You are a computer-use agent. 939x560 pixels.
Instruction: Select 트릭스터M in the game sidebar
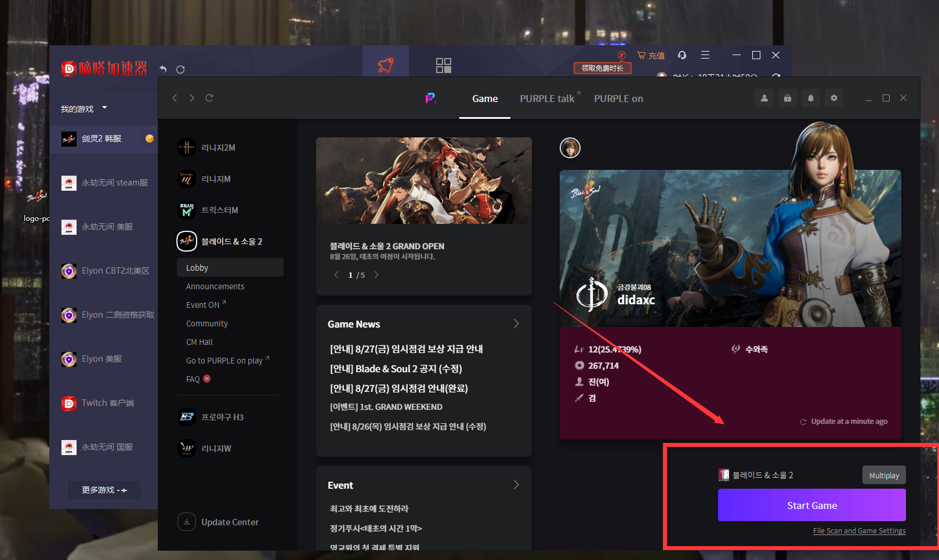[209, 210]
